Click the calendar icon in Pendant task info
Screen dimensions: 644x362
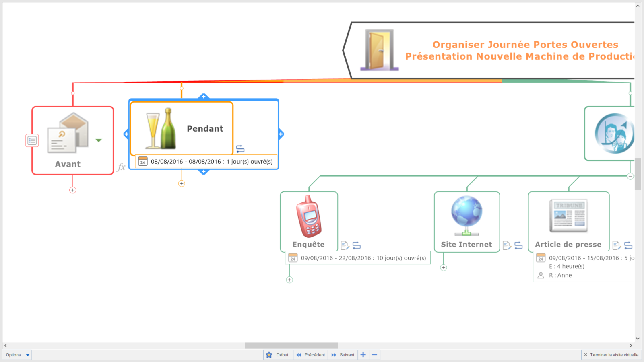pos(143,162)
